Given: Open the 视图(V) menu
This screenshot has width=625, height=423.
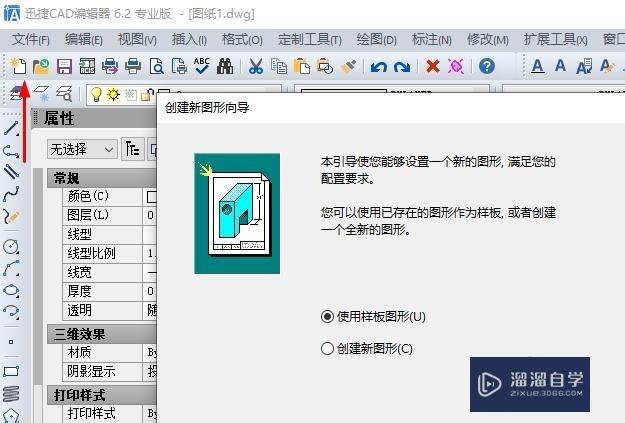Looking at the screenshot, I should point(137,40).
